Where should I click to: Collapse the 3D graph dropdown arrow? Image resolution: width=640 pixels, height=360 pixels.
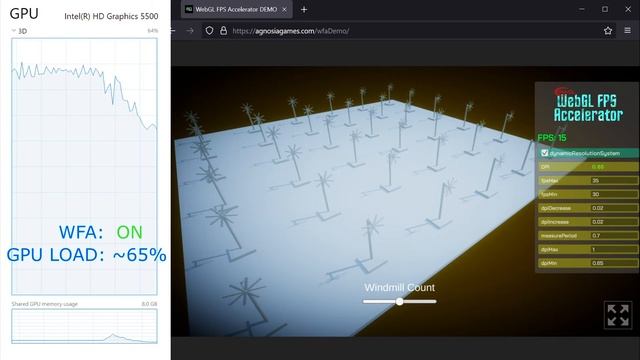tap(13, 31)
